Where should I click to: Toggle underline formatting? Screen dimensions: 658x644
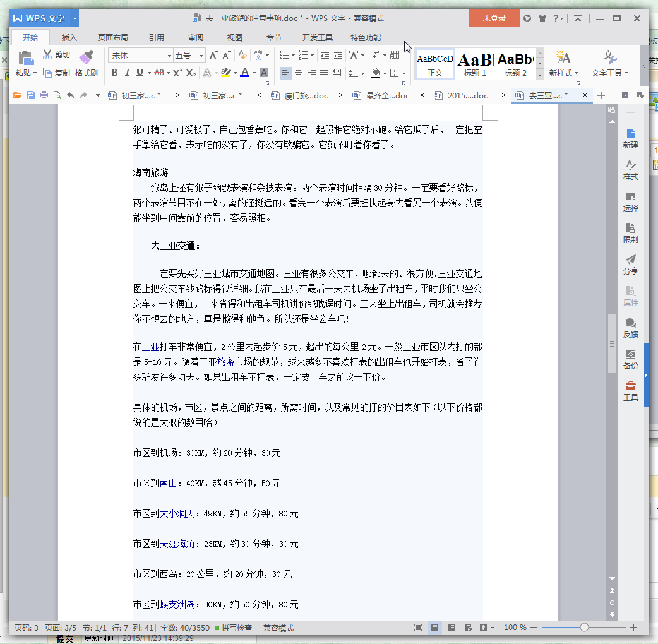click(x=140, y=73)
